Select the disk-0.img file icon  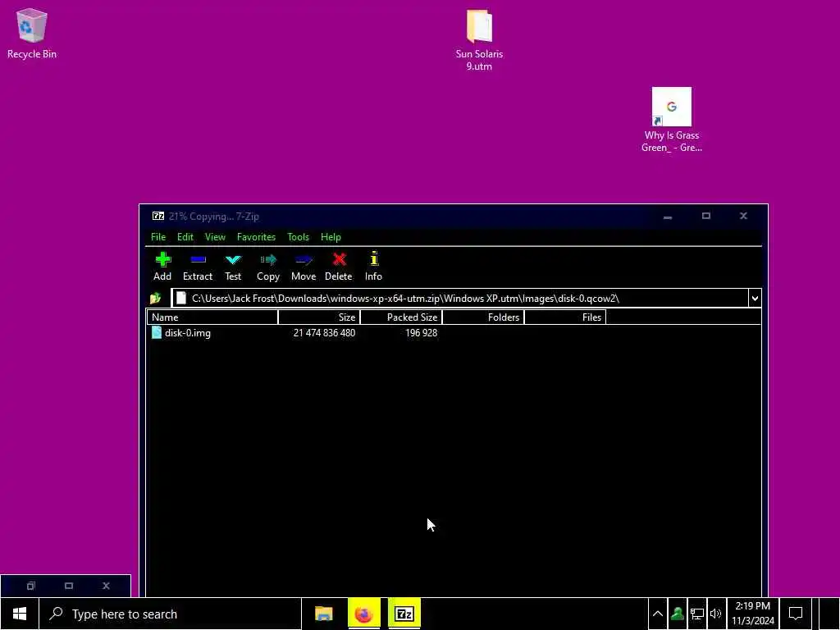(x=157, y=333)
